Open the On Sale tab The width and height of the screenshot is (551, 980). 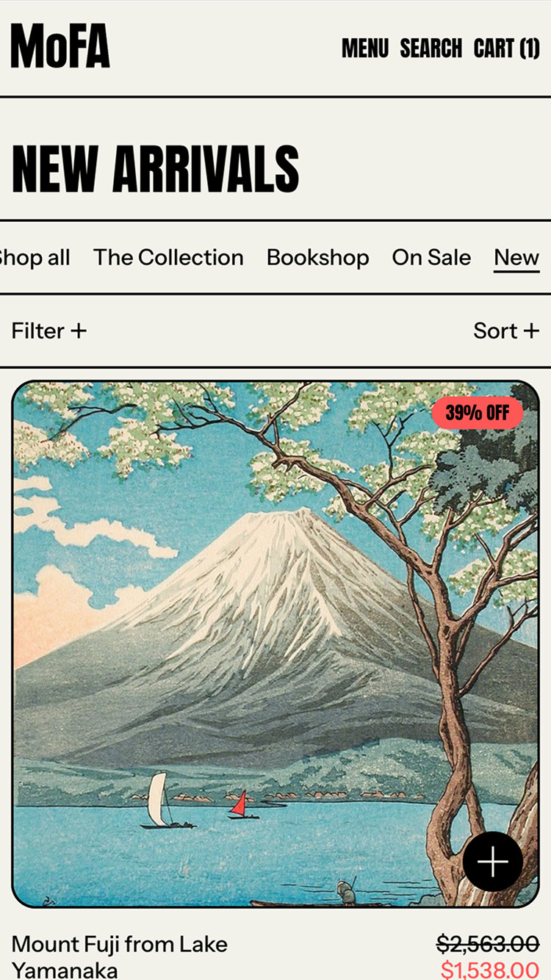click(x=431, y=258)
